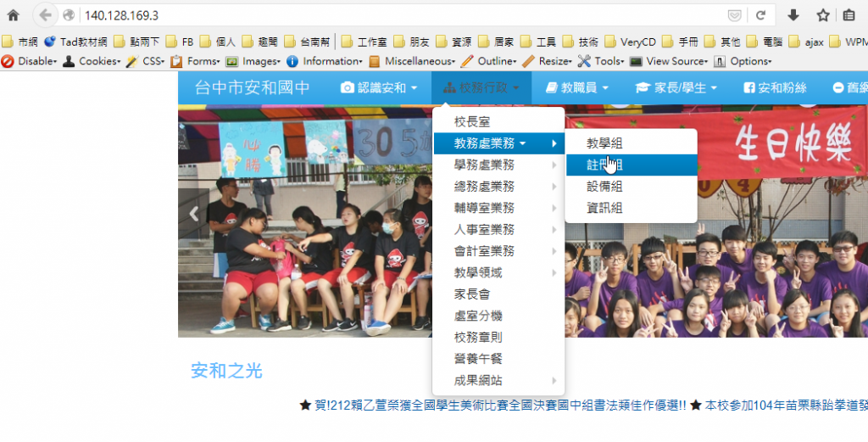Screen dimensions: 868x442
Task: Open the 市網 bookmark folder
Action: tap(20, 42)
